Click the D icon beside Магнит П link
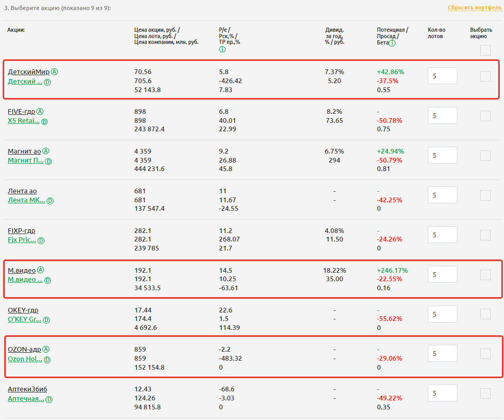Screen dimensions: 504x420 [49, 162]
